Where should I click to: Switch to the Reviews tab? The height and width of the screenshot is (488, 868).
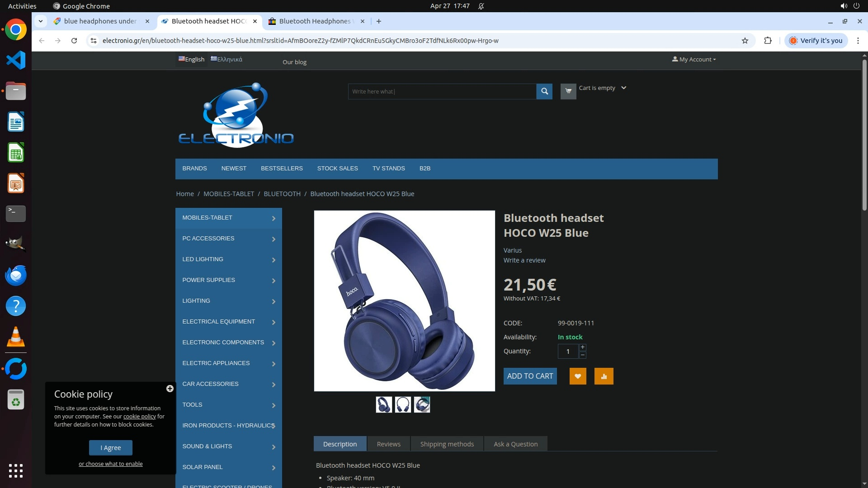click(x=388, y=444)
